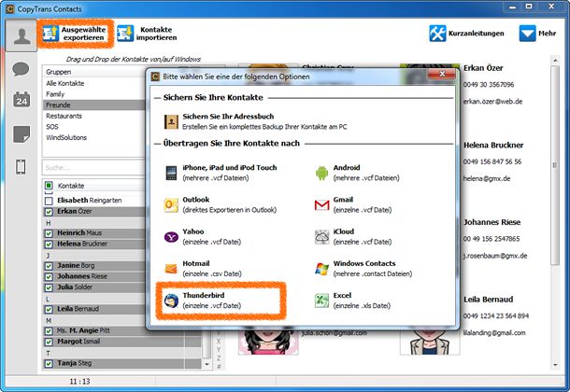Click email helena@gmx.de
This screenshot has height=392, width=570.
[487, 178]
